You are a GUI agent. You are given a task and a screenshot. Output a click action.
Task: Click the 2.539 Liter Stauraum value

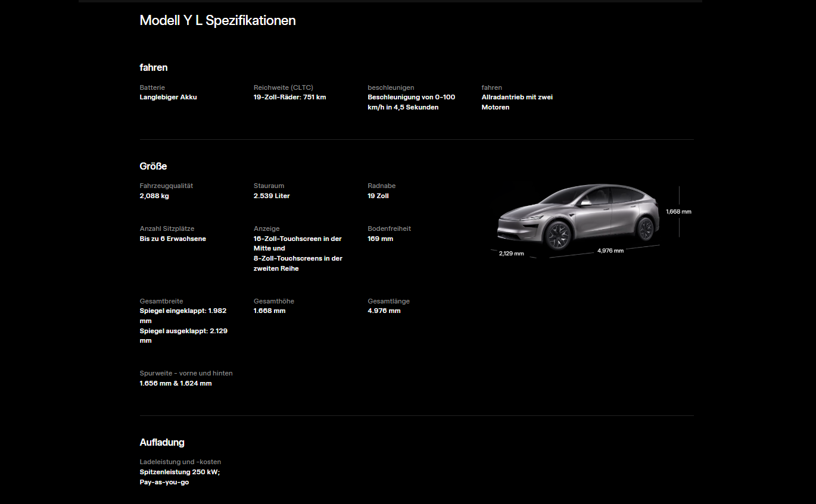click(x=272, y=196)
